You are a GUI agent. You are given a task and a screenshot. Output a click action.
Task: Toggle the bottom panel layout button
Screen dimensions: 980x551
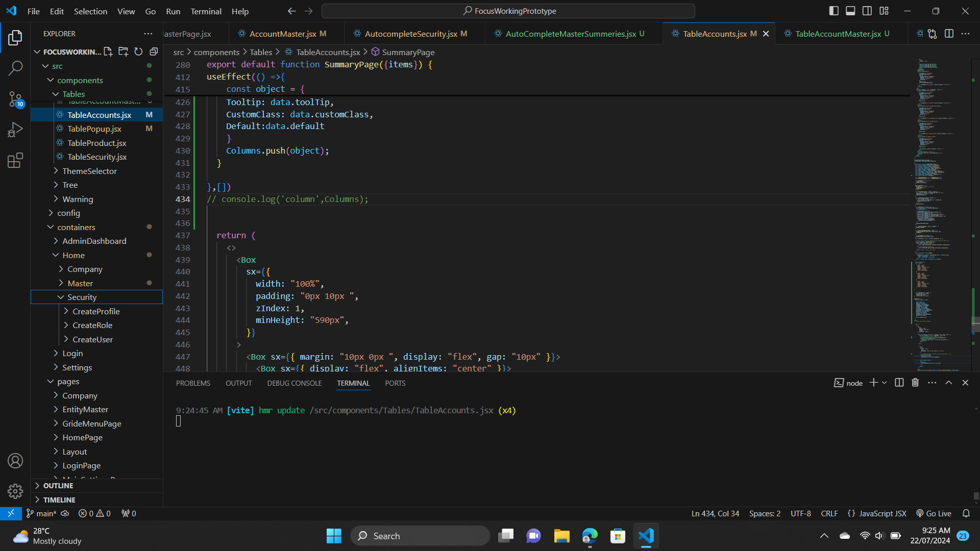850,11
